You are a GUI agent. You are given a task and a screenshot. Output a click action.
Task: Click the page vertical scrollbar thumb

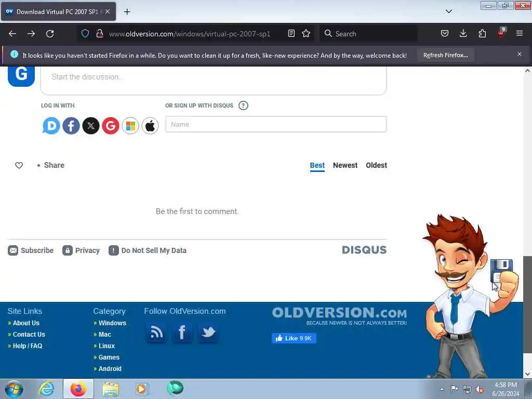pos(527,304)
